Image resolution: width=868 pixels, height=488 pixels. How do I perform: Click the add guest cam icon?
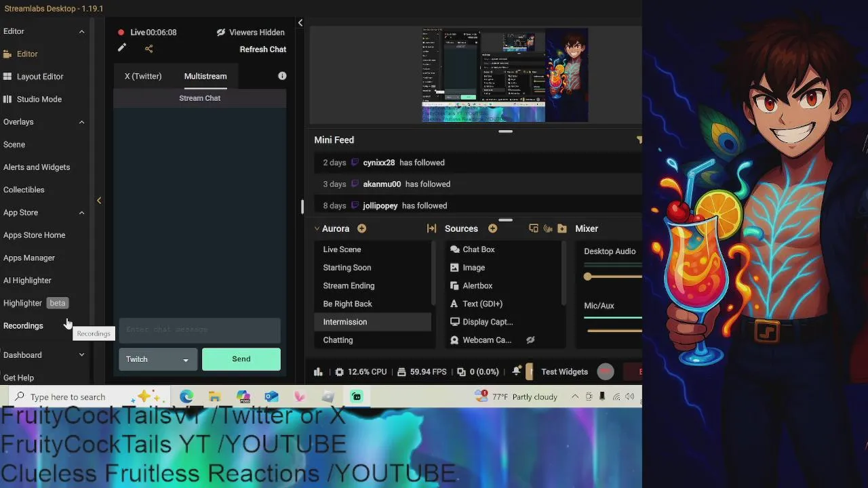(x=548, y=228)
